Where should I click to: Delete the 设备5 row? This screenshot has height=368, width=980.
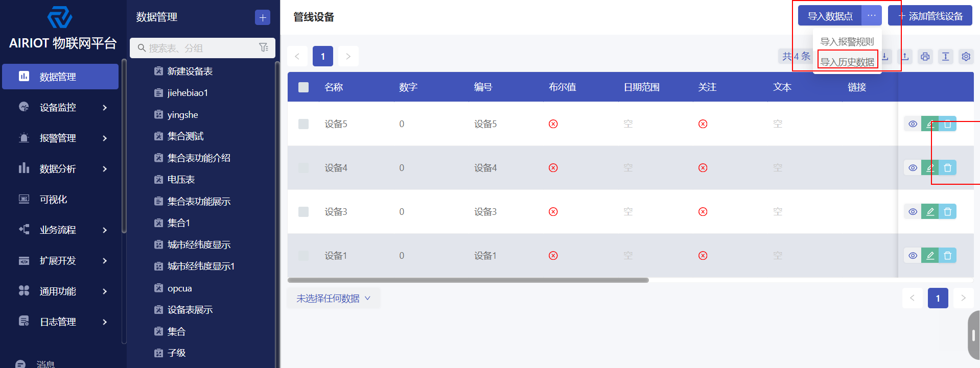click(x=947, y=124)
